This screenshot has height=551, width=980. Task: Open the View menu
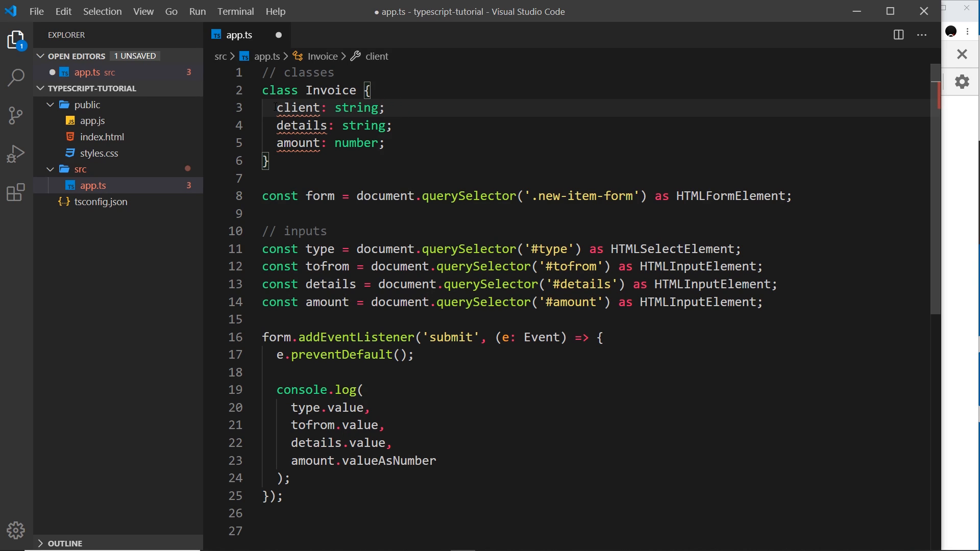143,11
